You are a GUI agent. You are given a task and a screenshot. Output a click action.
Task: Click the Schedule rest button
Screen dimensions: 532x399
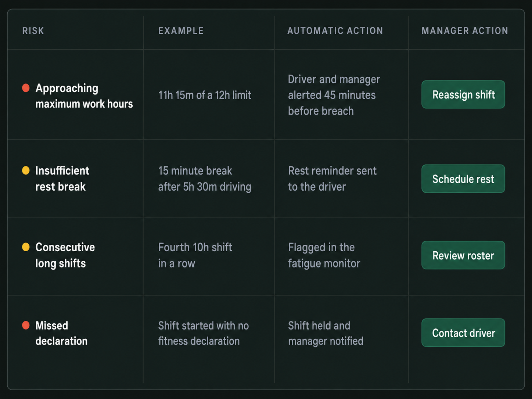[x=463, y=179]
